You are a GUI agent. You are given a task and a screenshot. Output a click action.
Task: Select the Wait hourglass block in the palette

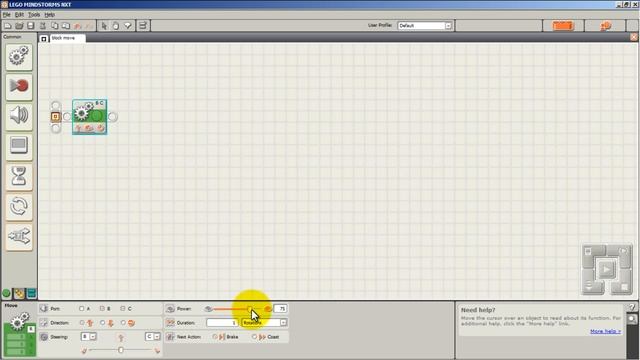coord(19,176)
